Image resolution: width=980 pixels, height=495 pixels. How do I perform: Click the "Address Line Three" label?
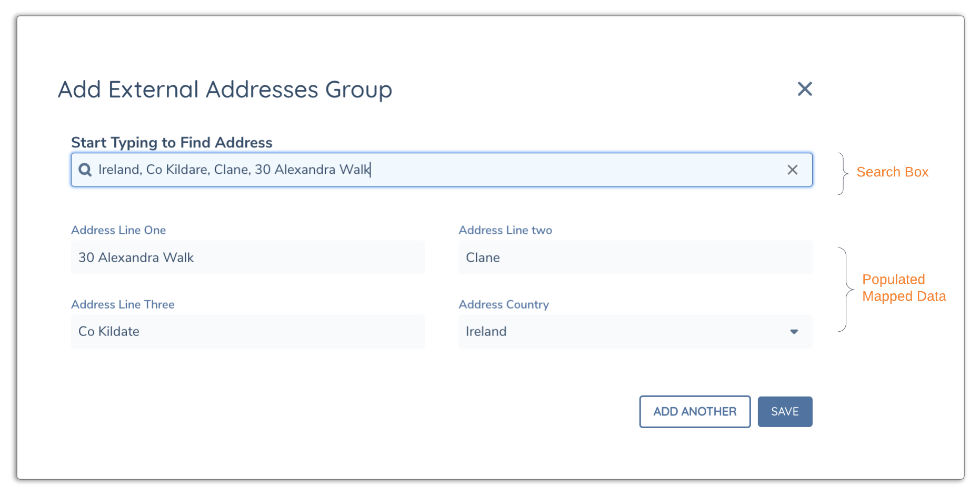[x=123, y=304]
